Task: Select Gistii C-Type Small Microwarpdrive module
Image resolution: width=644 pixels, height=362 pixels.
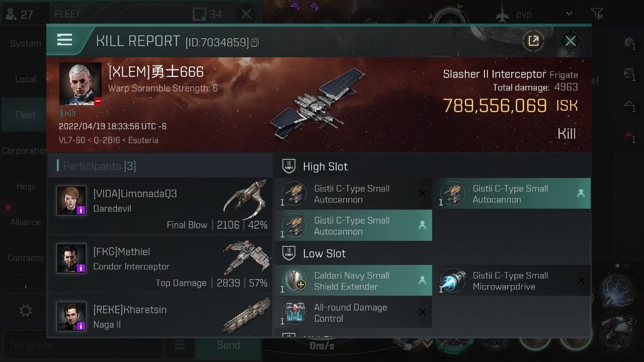Action: tap(512, 281)
